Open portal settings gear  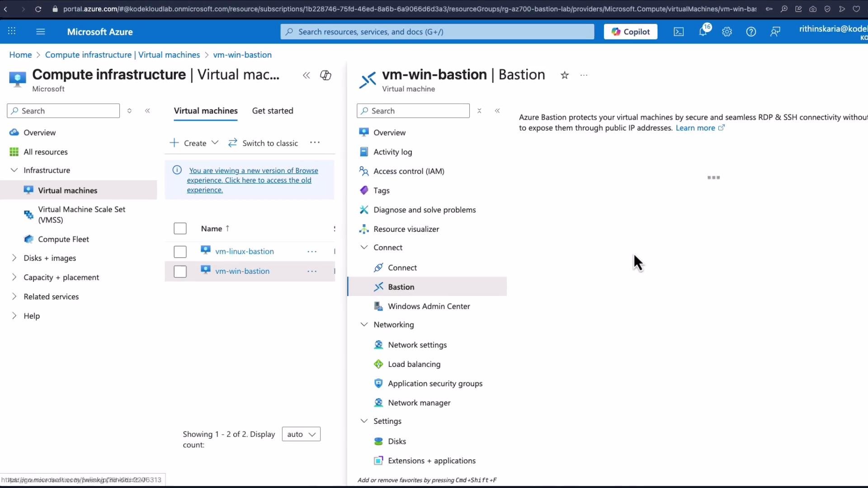(727, 32)
